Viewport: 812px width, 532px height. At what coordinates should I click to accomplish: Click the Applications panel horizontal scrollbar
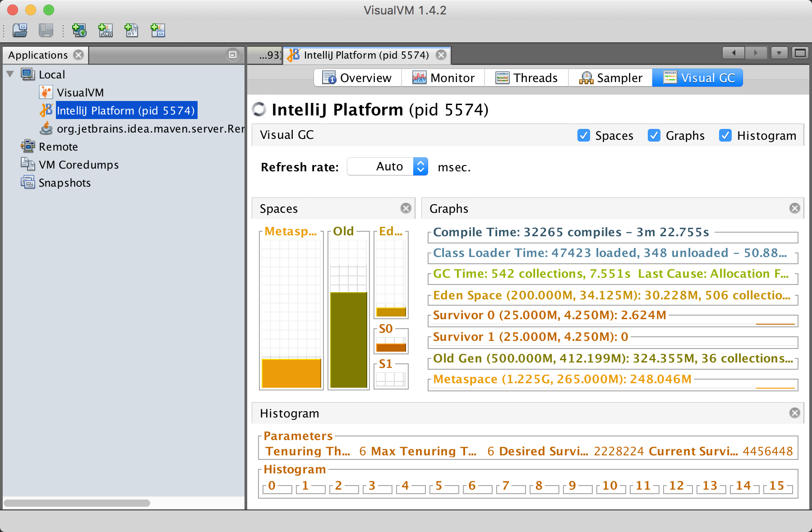click(x=77, y=503)
